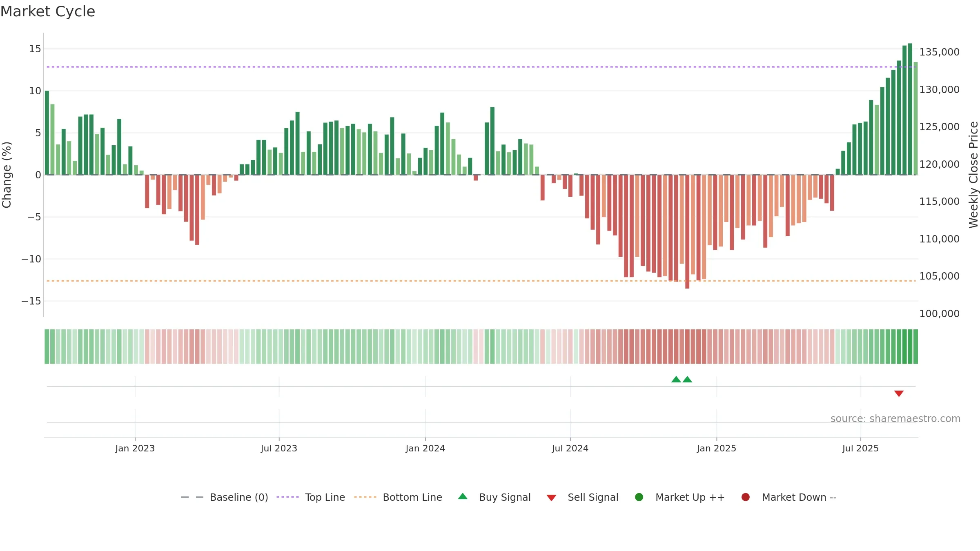The height and width of the screenshot is (551, 980).
Task: Select the red sell signal marker near Jul 2025
Action: click(x=899, y=393)
